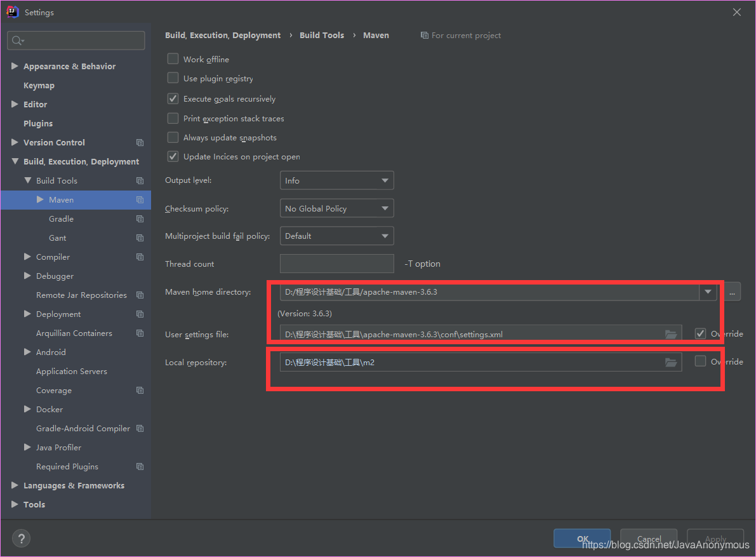This screenshot has height=557, width=756.
Task: Expand the Version Control arrow
Action: coord(15,142)
